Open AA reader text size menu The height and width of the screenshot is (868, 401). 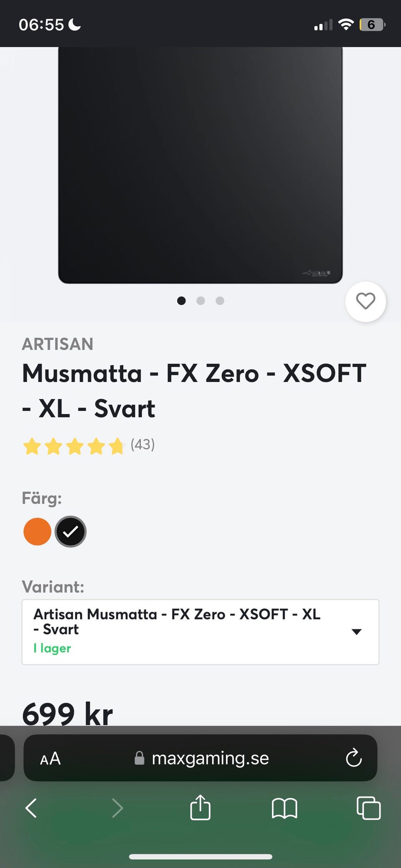click(x=51, y=758)
